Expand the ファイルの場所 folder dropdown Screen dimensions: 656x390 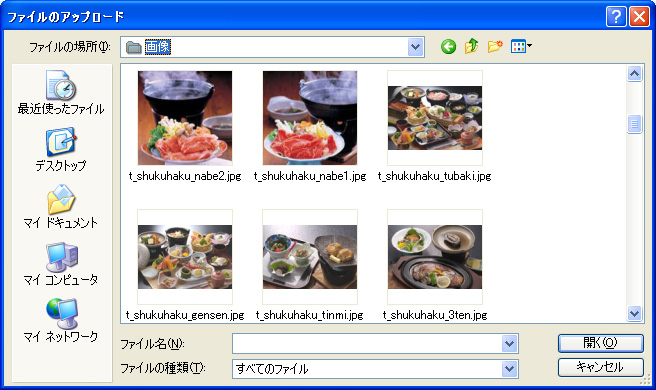coord(415,47)
